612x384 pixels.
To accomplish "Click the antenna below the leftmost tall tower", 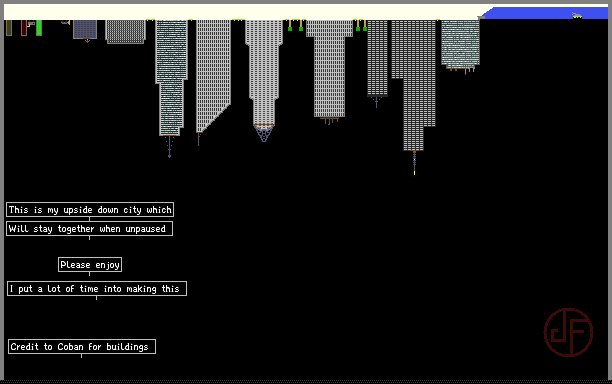I will click(169, 147).
